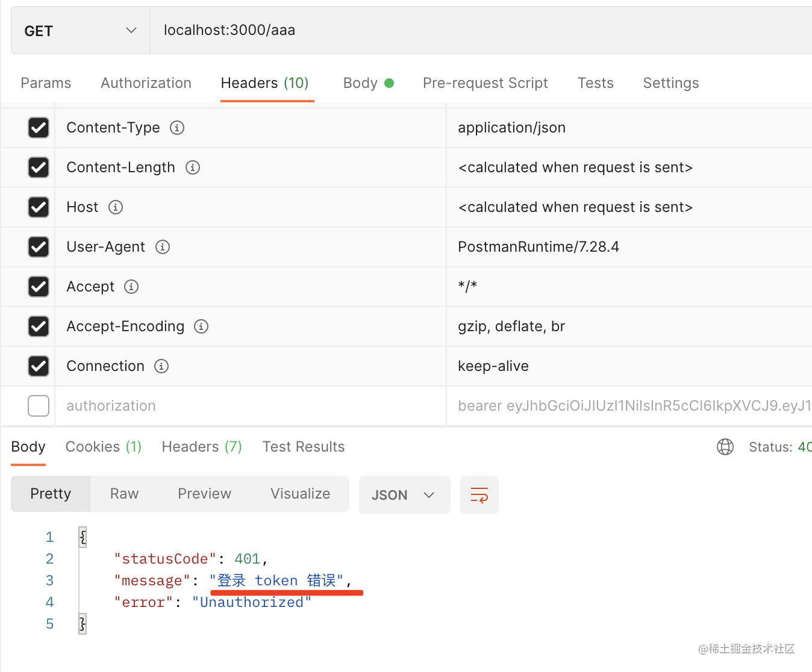
Task: Toggle the response word wrap icon
Action: coord(479,495)
